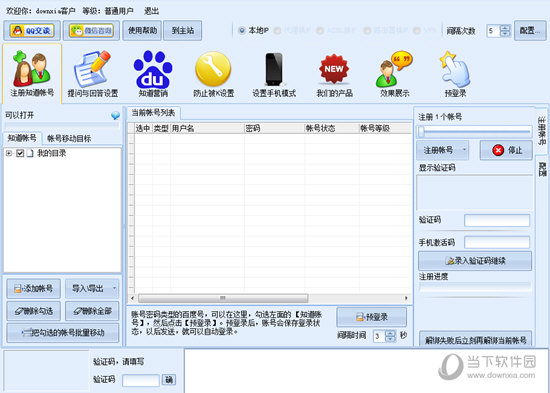550x393 pixels.
Task: Open 提问与回答设置 question and answer settings
Action: [93, 74]
